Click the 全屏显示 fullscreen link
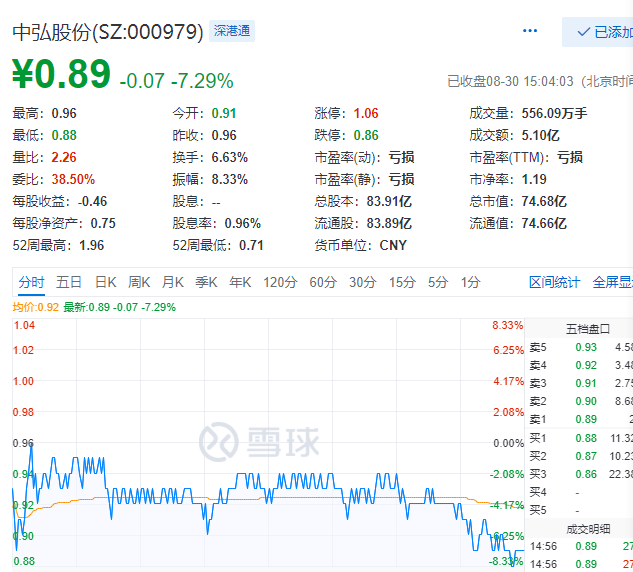 [x=612, y=282]
